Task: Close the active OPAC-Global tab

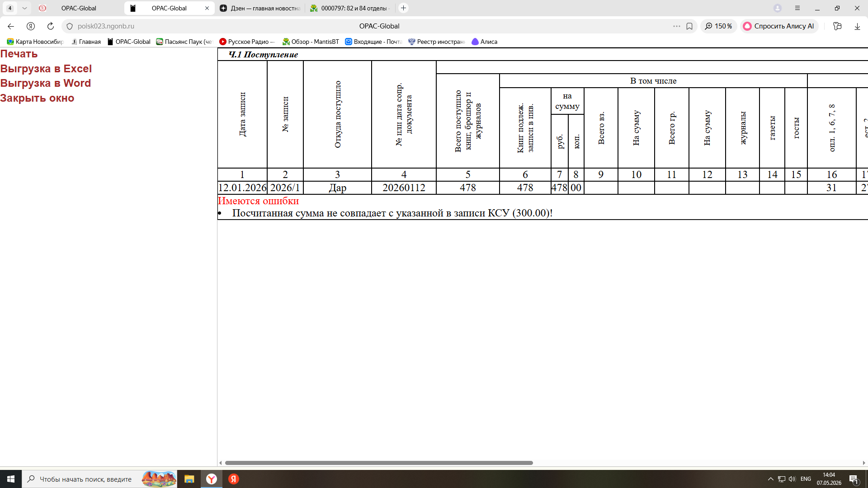Action: pyautogui.click(x=207, y=8)
